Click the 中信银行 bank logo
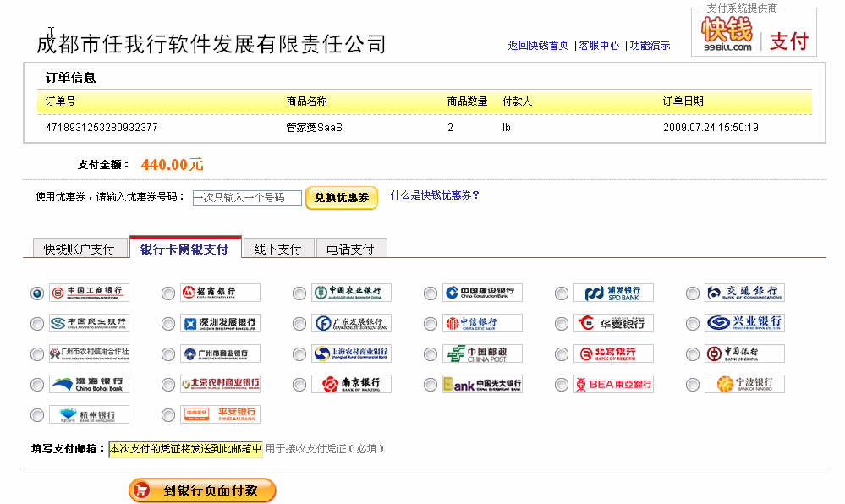Screen dimensions: 845x504 tap(482, 323)
